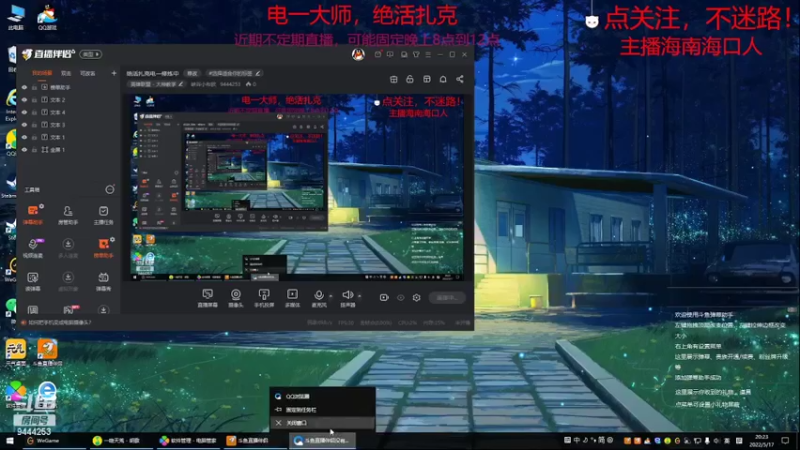Expand the speaker options arrow
This screenshot has height=450, width=800.
359,296
